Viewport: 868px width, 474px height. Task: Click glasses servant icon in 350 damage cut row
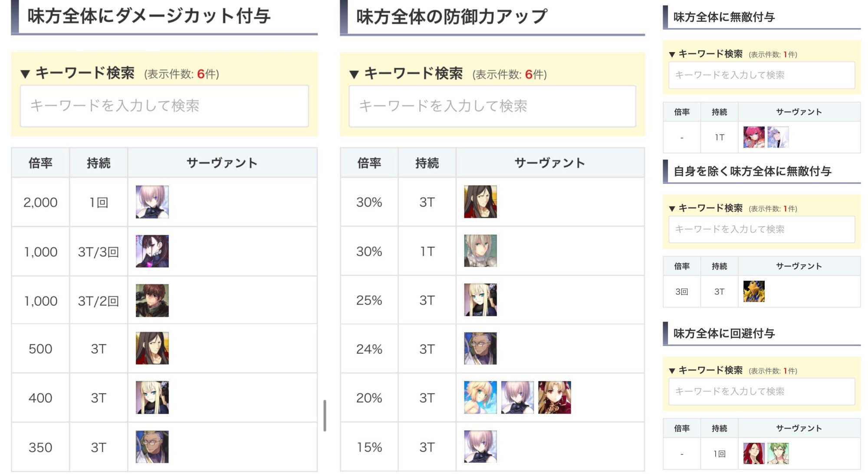click(x=152, y=447)
